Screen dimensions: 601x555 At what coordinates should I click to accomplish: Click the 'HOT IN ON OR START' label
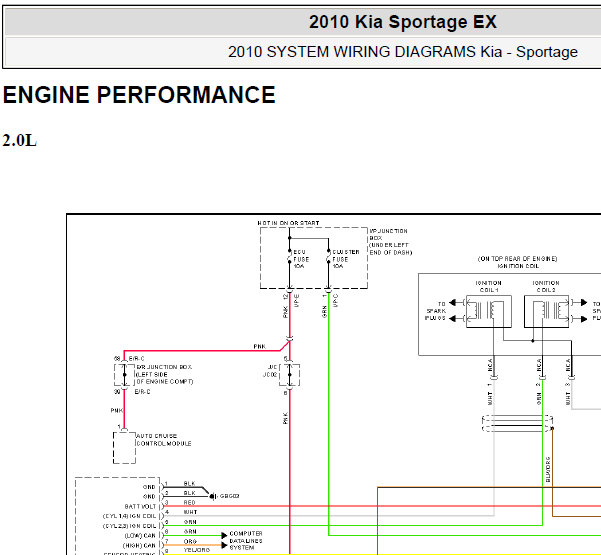click(288, 223)
